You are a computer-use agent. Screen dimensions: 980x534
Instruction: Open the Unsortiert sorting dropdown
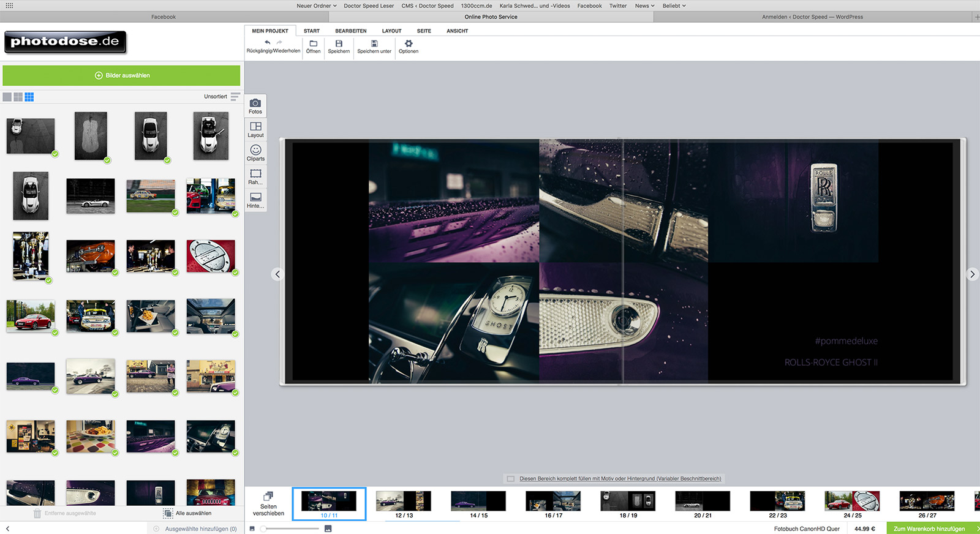click(x=216, y=96)
